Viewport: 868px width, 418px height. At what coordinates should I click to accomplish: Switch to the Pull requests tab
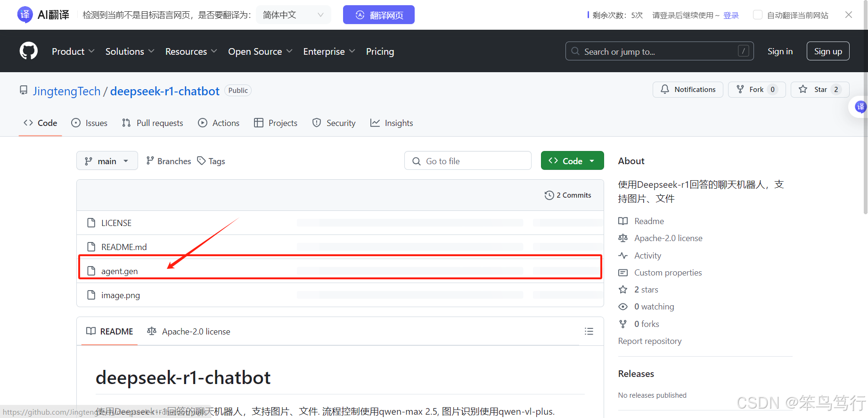152,123
